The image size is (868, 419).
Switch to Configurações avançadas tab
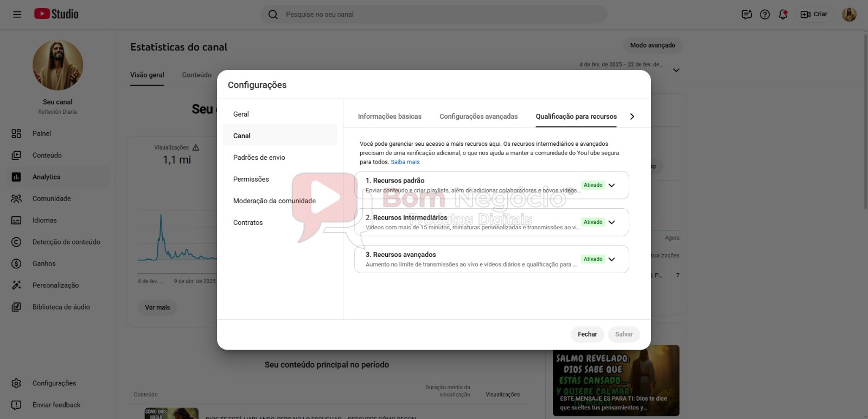[478, 116]
